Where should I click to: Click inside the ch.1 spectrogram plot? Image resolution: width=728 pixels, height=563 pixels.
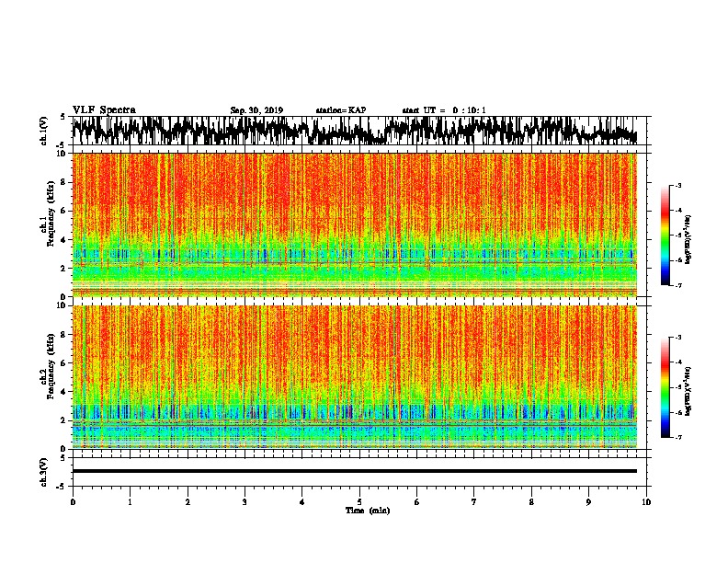click(354, 224)
